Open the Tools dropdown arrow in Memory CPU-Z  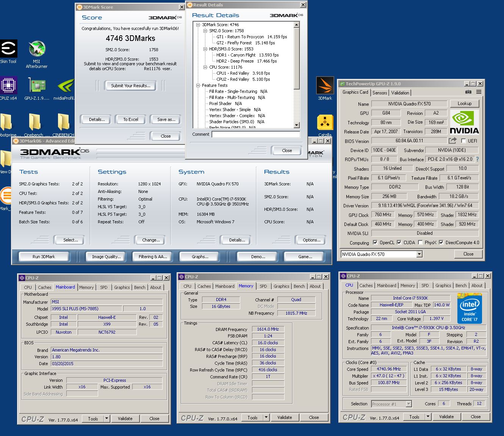[x=266, y=417]
